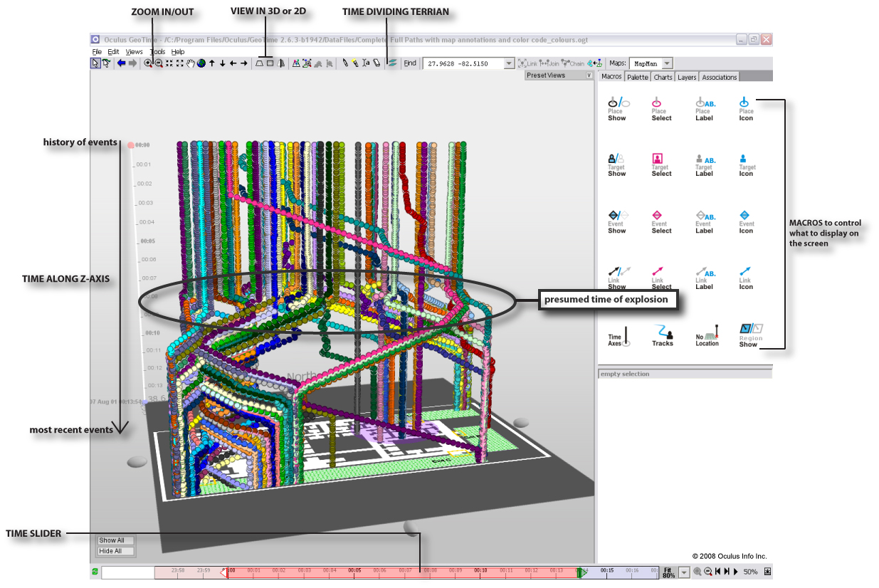
Task: Switch to the Associations tab
Action: coord(720,77)
